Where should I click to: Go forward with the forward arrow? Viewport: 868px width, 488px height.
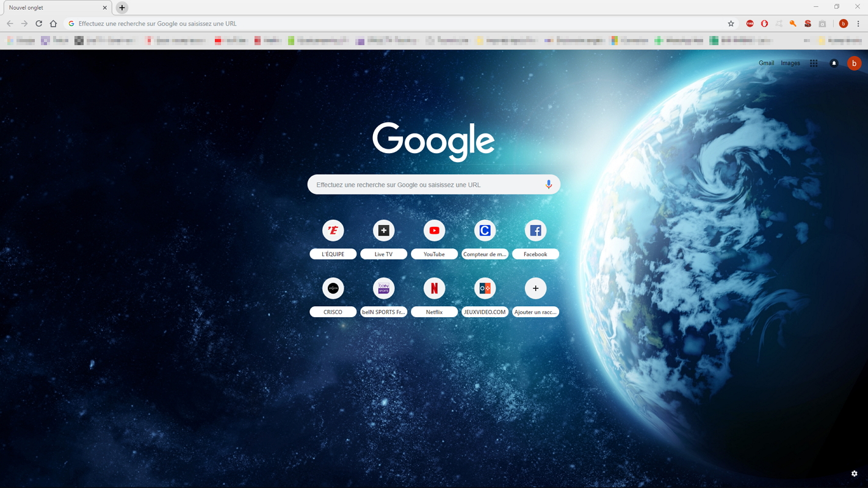coord(24,24)
